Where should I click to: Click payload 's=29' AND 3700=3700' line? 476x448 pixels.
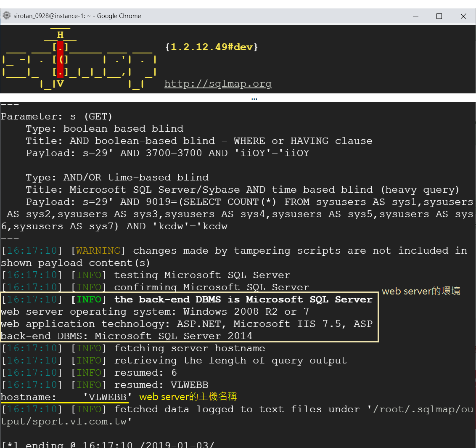coord(168,153)
